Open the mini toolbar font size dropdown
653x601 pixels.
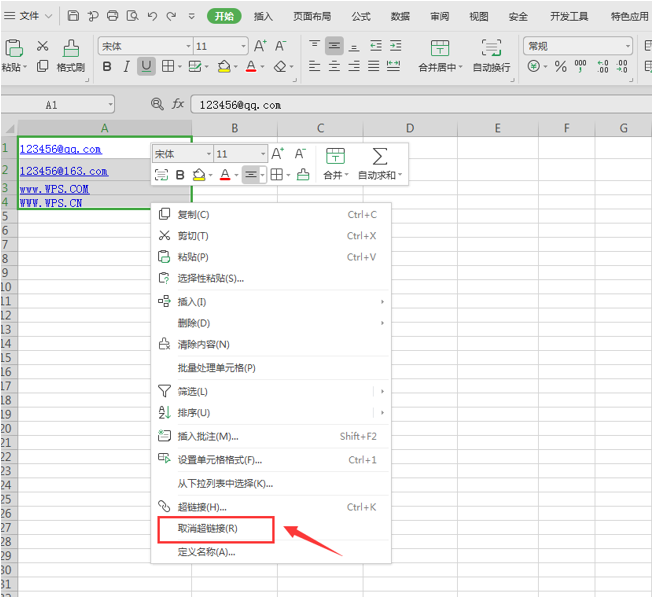263,154
